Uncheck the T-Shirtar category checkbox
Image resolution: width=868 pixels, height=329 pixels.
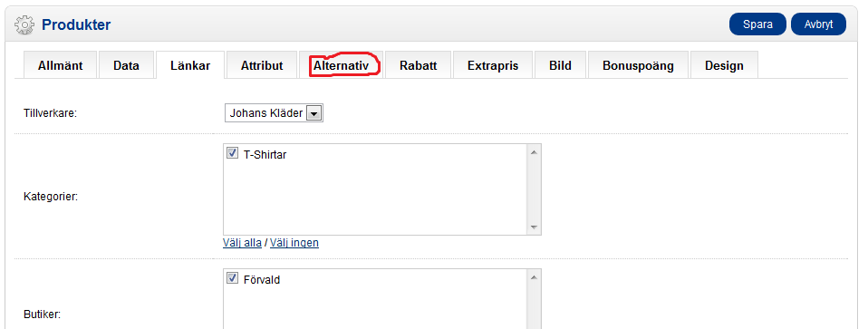point(233,153)
